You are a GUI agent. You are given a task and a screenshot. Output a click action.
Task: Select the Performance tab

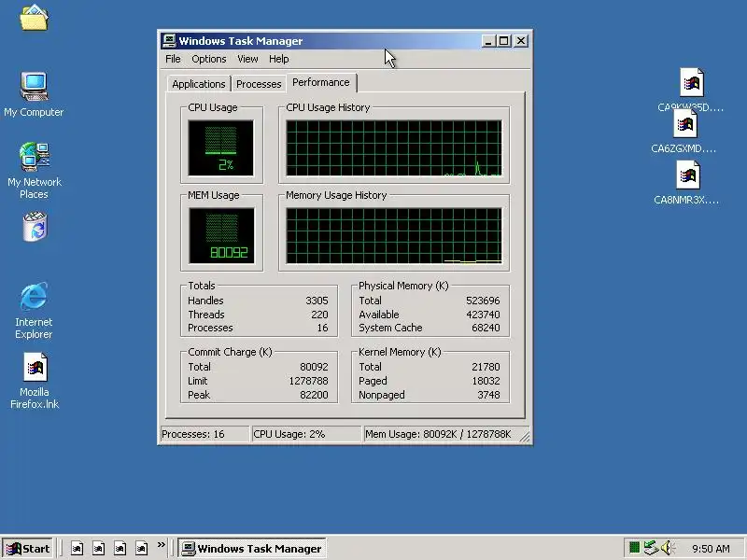321,82
